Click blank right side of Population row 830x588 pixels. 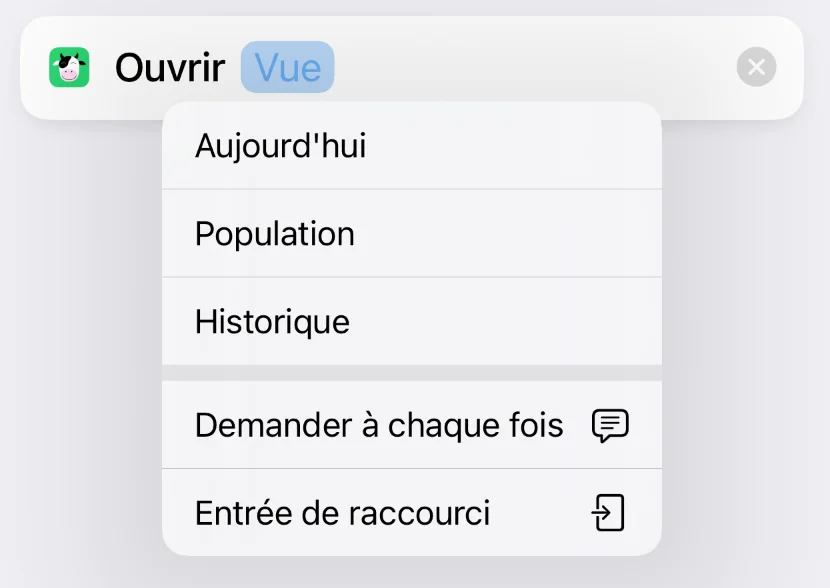[540, 234]
